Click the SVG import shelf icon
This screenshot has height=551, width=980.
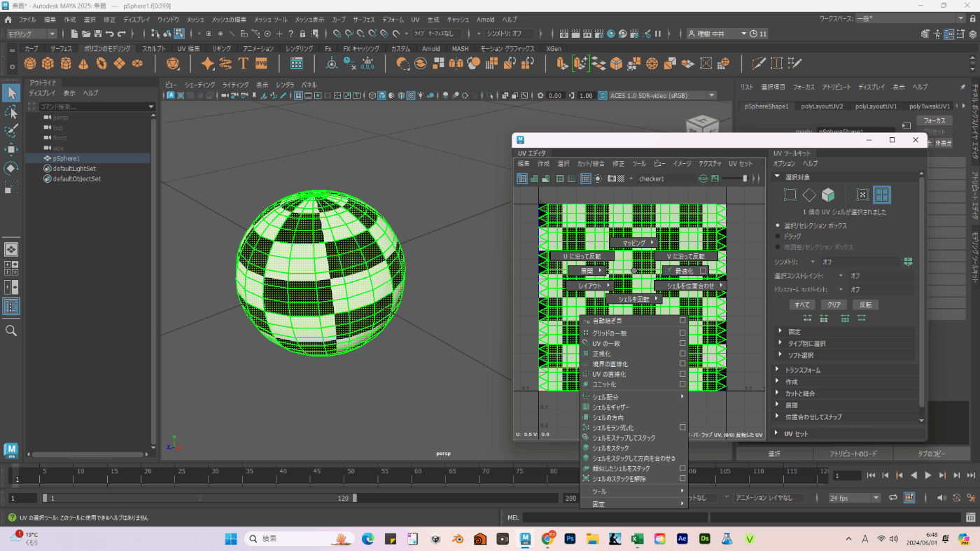coord(261,64)
